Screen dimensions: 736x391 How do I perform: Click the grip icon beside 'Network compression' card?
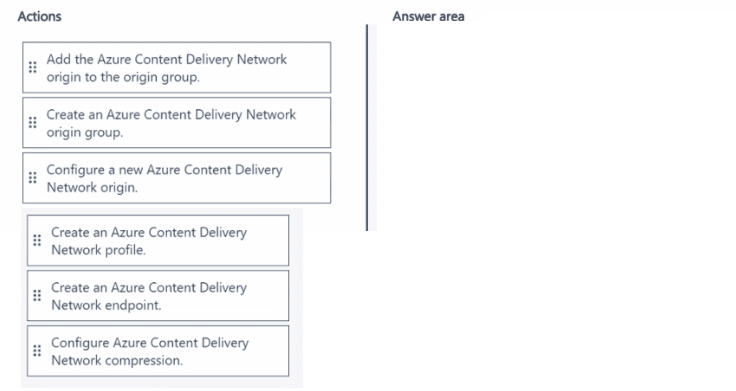pos(37,351)
